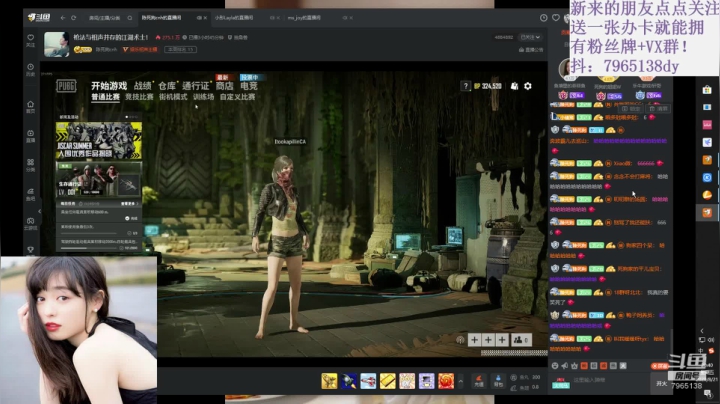The height and width of the screenshot is (404, 720).
Task: Click the first orange chat toolbar icon
Action: [x=584, y=366]
